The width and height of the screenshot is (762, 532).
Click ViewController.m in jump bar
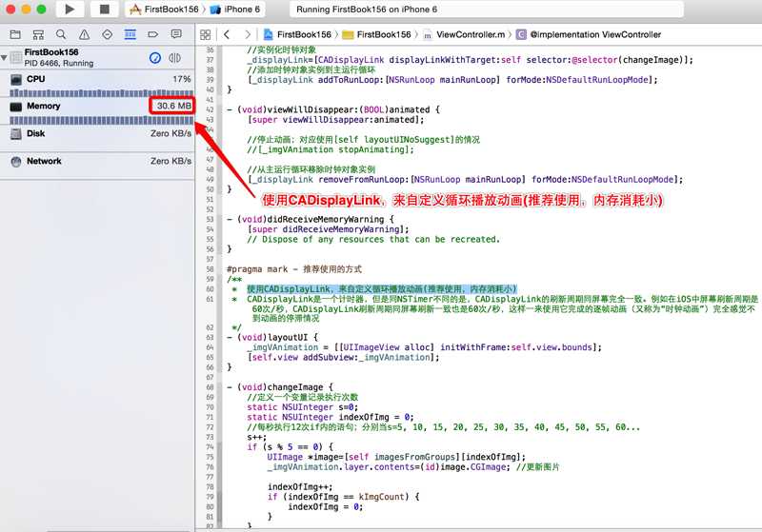(465, 34)
